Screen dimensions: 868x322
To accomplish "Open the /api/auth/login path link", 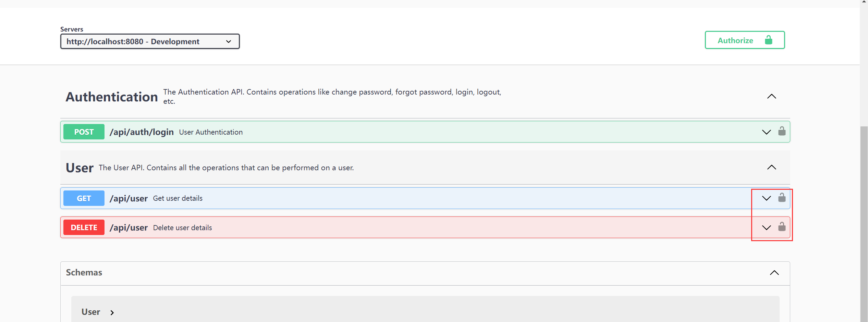I will (x=142, y=132).
